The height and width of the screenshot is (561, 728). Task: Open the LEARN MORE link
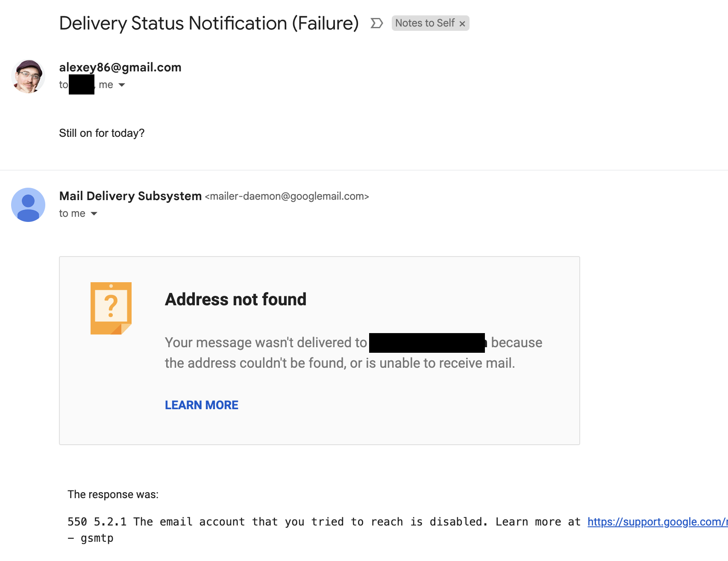coord(202,405)
